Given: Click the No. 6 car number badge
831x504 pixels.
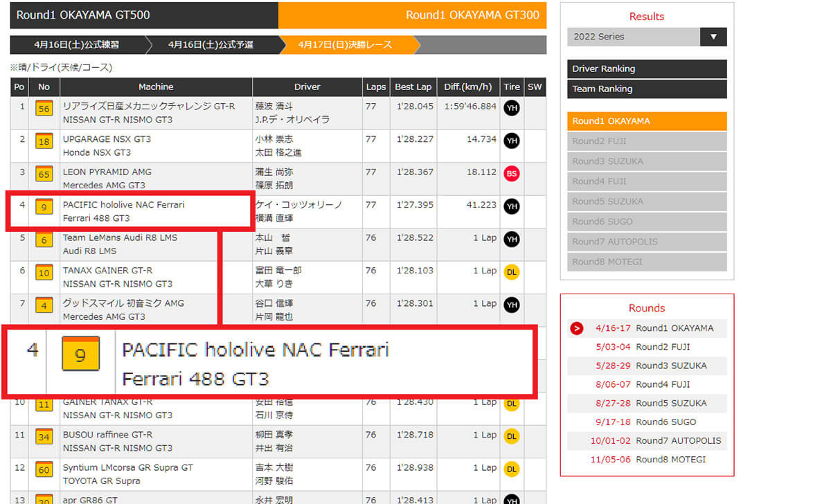Looking at the screenshot, I should (44, 240).
